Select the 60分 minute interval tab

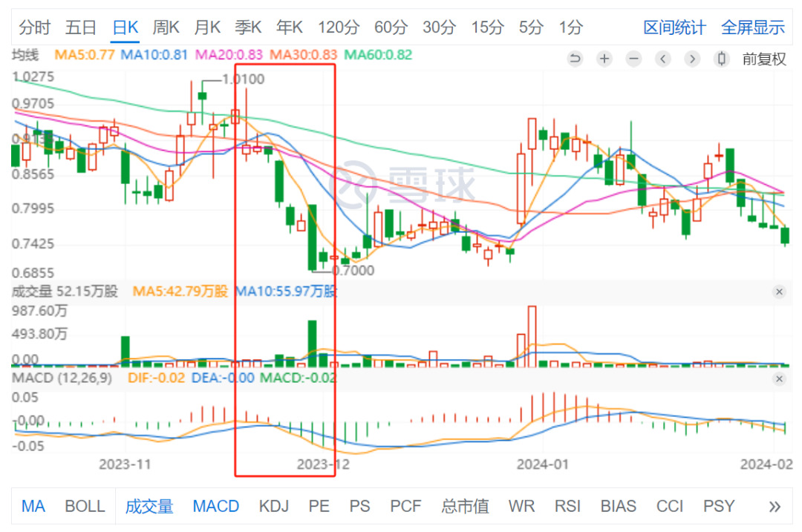(x=391, y=27)
